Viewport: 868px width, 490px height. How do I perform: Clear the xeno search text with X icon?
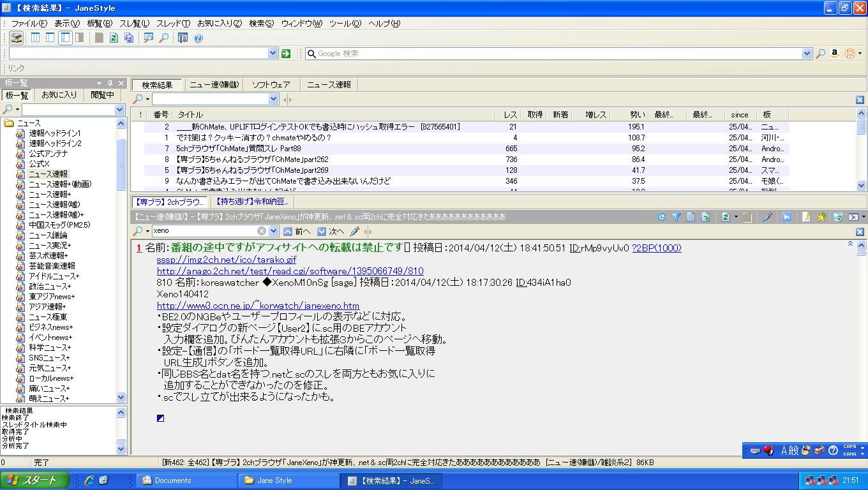tap(262, 231)
